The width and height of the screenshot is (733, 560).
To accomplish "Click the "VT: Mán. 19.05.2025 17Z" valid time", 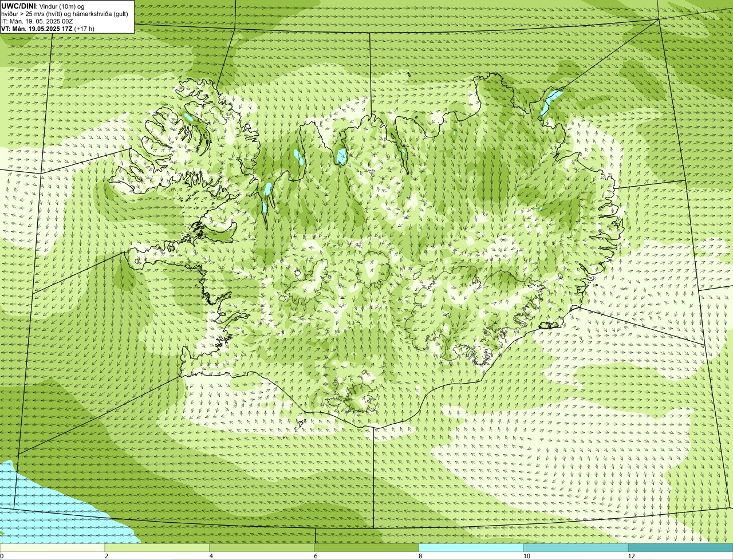I will point(37,29).
